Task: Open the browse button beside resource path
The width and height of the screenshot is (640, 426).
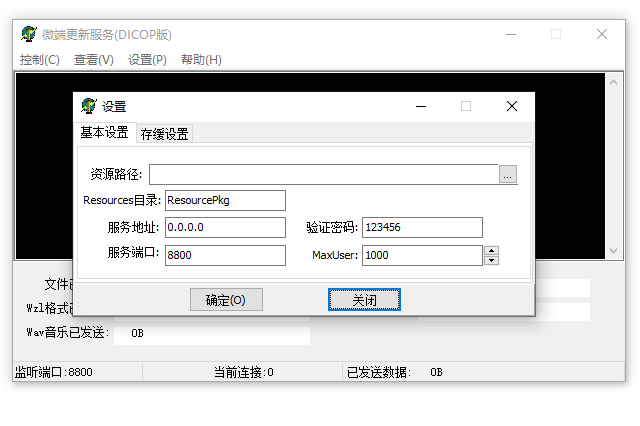Action: (x=508, y=175)
